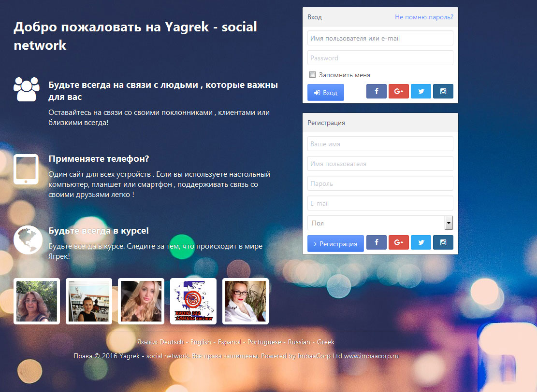Register with Twitter in the Регистрация panel

(x=421, y=243)
